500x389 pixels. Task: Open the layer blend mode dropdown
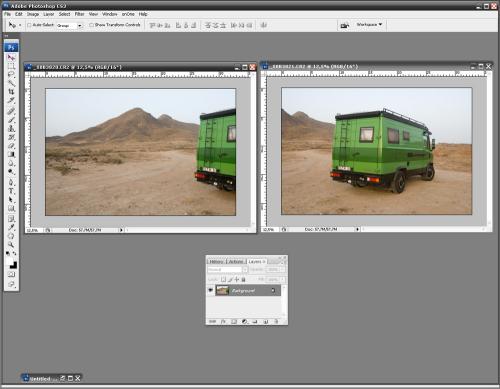pos(227,269)
